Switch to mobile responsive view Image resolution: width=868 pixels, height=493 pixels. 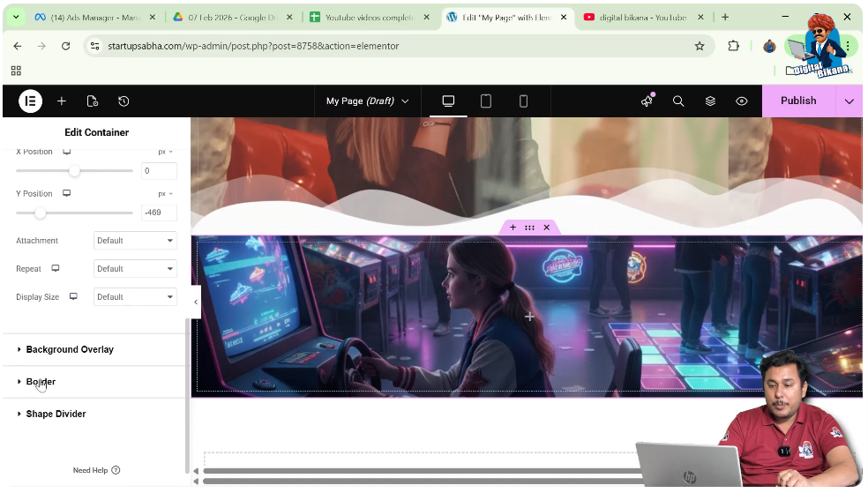[523, 101]
